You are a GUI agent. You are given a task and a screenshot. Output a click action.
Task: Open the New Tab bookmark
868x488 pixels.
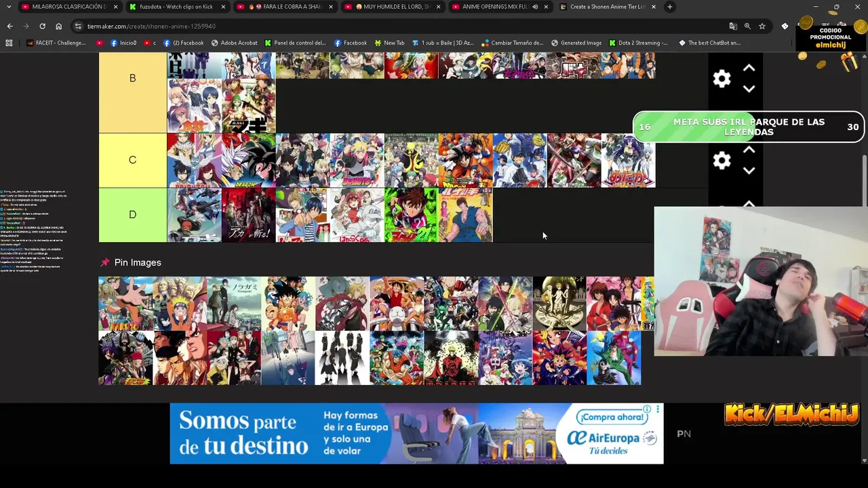point(389,43)
